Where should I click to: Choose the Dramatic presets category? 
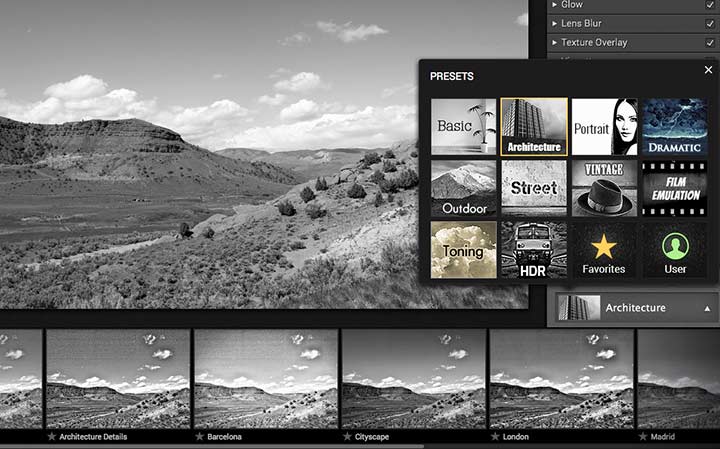click(x=675, y=127)
